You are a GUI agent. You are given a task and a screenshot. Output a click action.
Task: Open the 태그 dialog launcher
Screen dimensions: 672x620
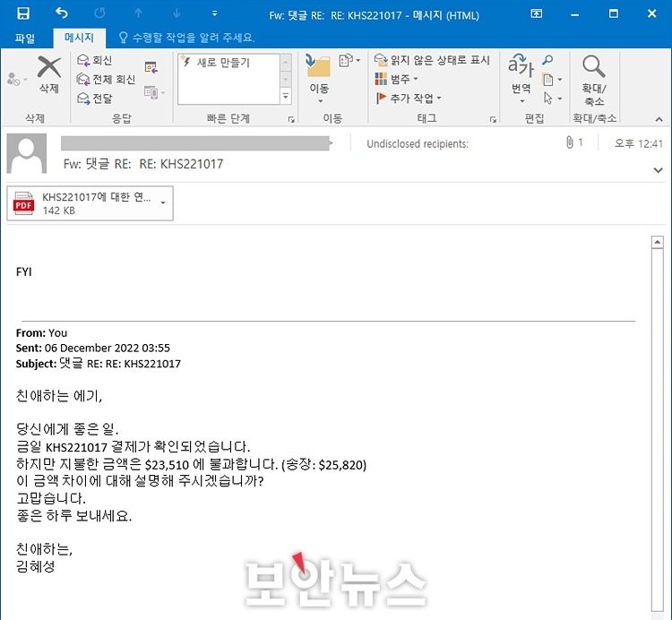tap(493, 119)
